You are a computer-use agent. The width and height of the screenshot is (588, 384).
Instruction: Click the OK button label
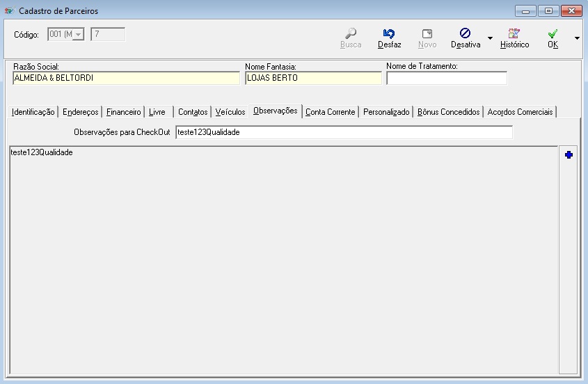[553, 45]
